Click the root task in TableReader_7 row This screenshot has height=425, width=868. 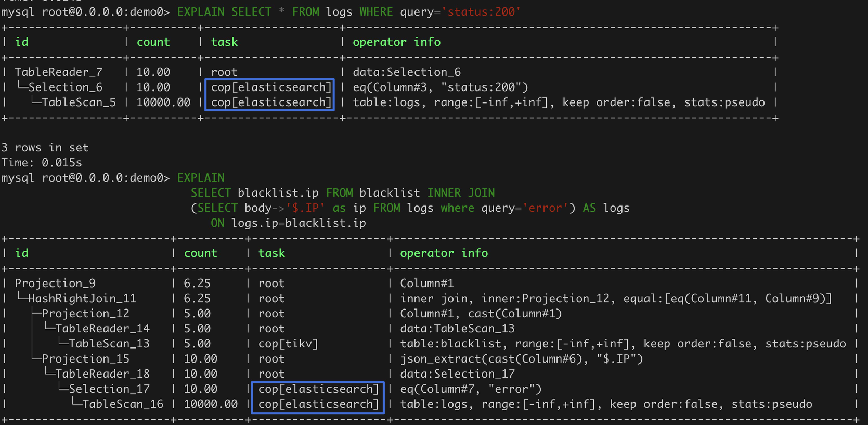224,72
